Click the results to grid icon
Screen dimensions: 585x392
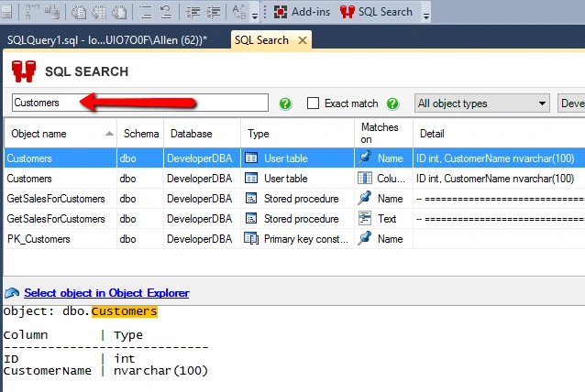[99, 12]
